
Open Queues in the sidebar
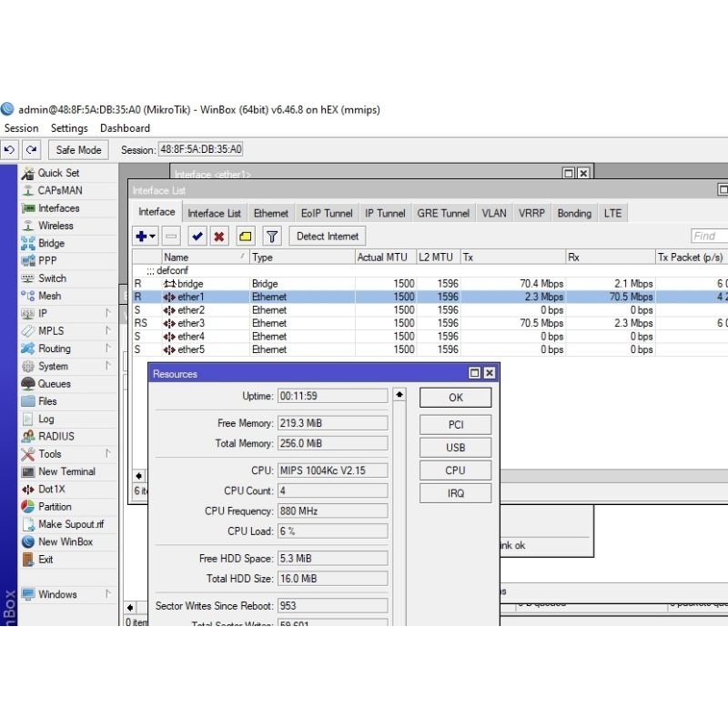[x=54, y=384]
